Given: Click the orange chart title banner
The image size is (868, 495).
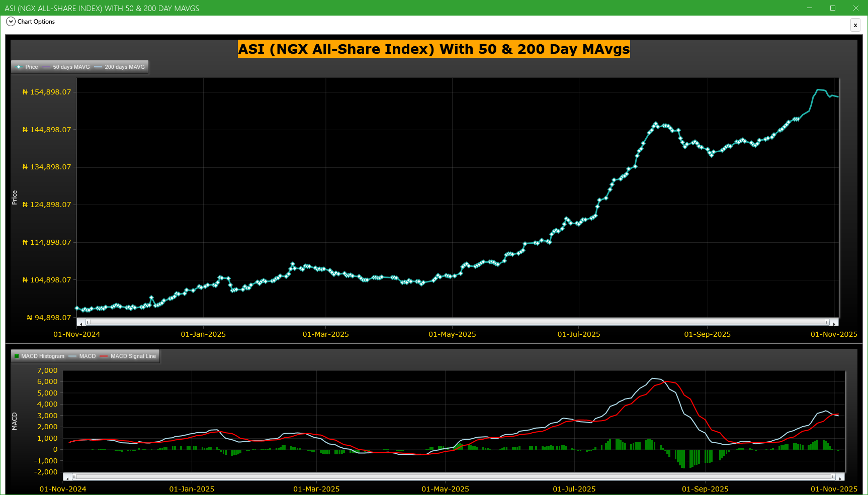Looking at the screenshot, I should click(433, 49).
